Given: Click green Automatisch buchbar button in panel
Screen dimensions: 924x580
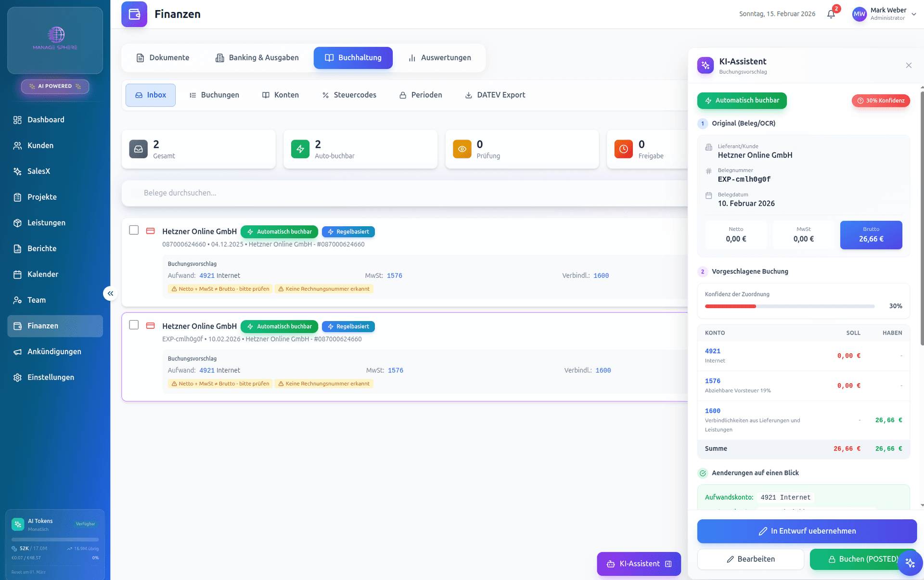Looking at the screenshot, I should point(742,101).
